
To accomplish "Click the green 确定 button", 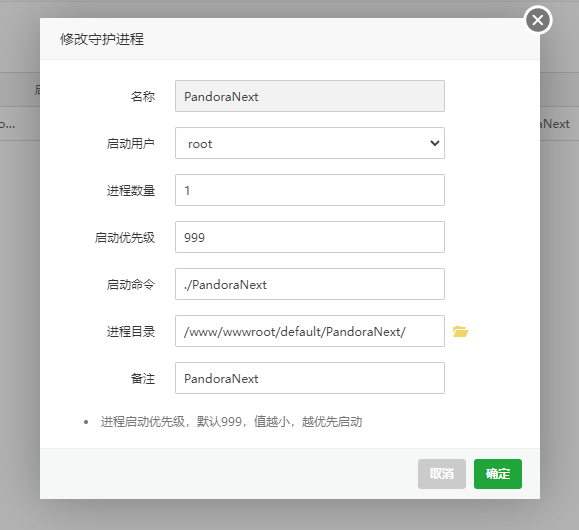I will tap(498, 474).
